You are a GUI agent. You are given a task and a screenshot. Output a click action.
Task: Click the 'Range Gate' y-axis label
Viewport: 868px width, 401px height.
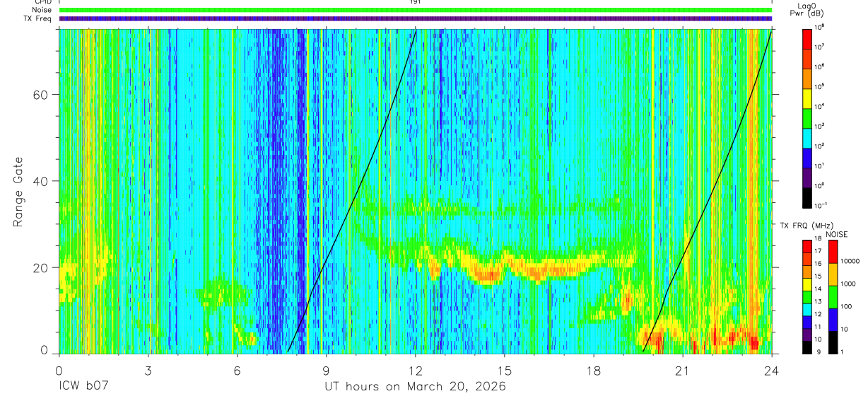point(18,191)
